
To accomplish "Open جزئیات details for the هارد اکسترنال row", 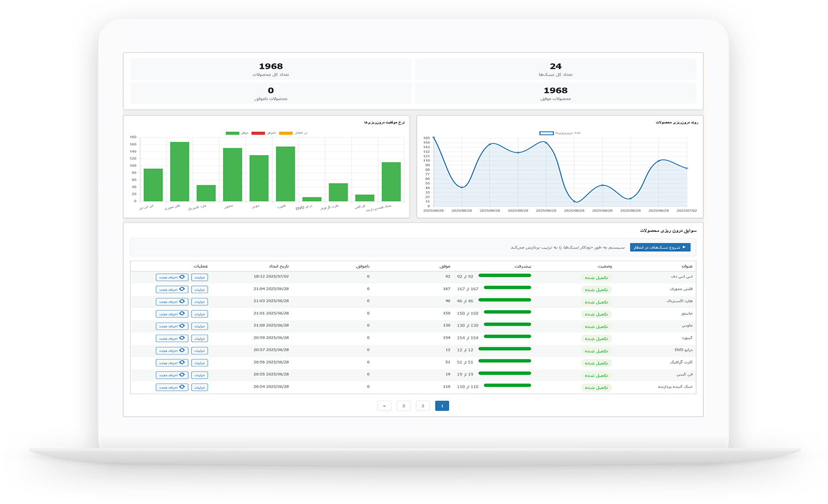I will pos(199,302).
